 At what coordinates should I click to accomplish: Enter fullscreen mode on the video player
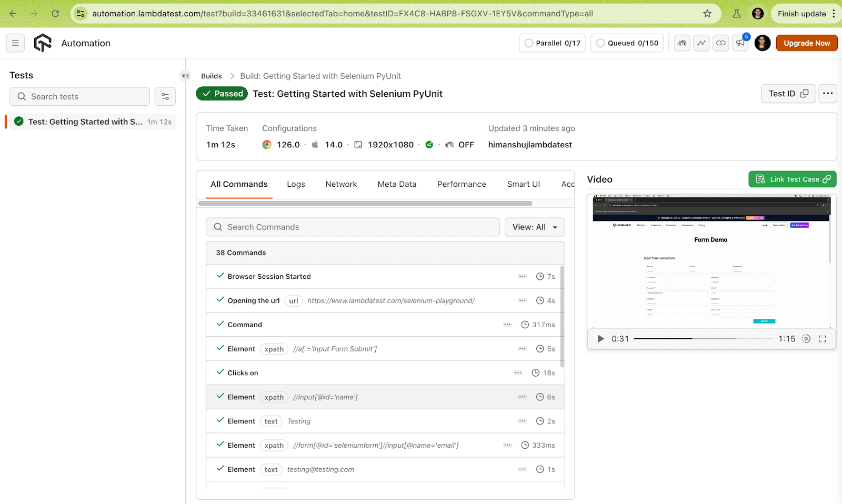click(823, 339)
